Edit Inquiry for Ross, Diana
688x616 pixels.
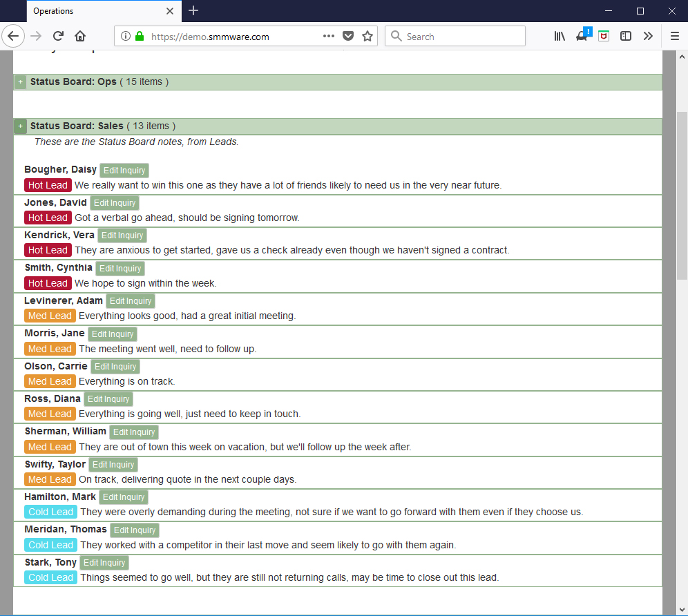point(108,399)
